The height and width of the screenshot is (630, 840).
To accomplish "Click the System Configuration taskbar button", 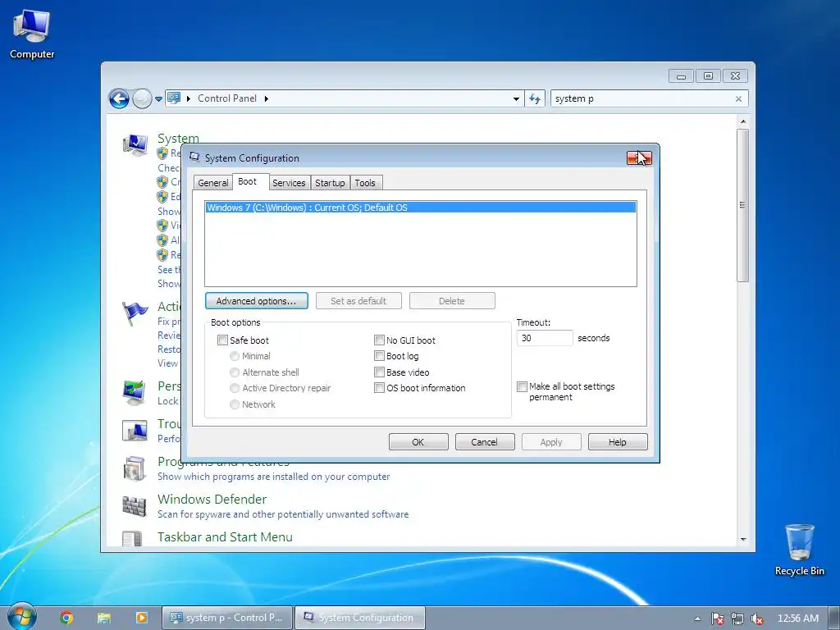I will tap(360, 618).
